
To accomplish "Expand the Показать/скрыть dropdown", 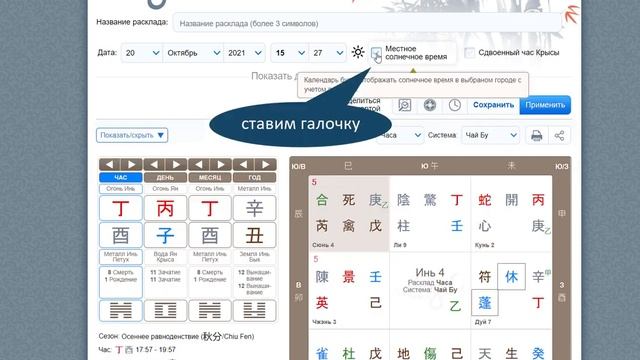I will tap(132, 135).
